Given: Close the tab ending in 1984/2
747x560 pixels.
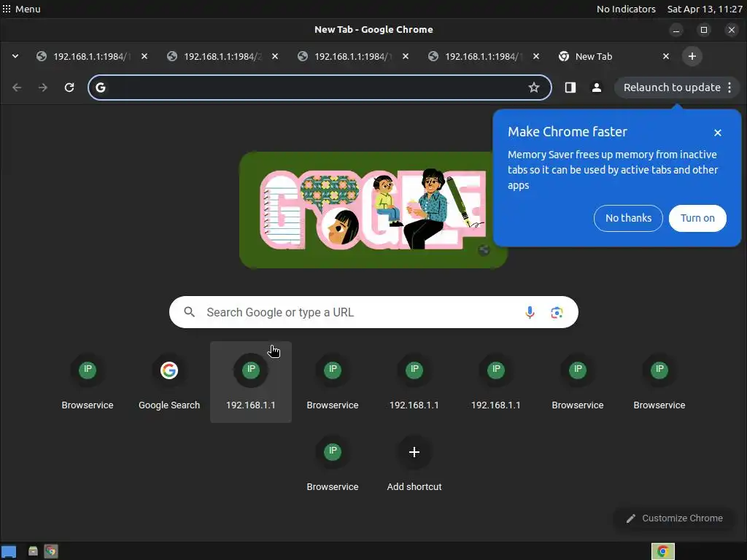Looking at the screenshot, I should 275,56.
